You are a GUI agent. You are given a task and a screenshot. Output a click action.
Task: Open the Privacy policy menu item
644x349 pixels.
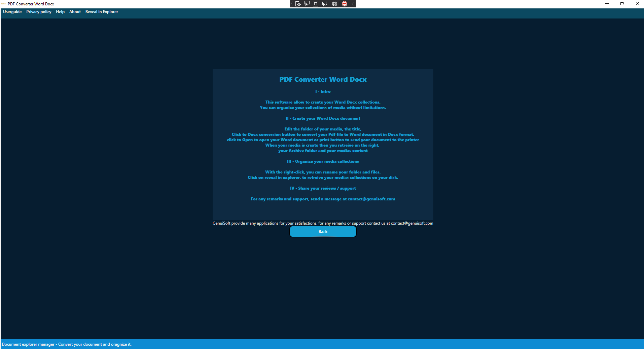(x=39, y=12)
